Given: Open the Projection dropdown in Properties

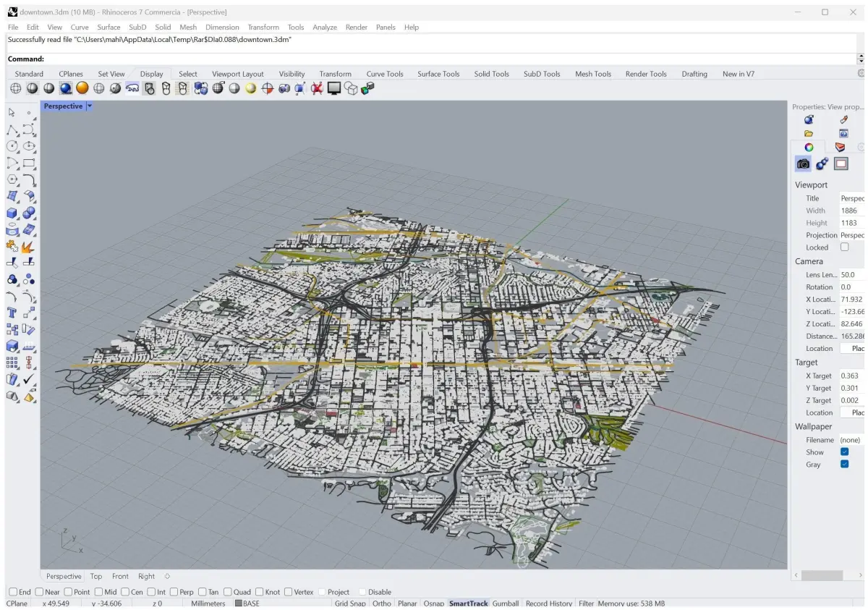Looking at the screenshot, I should pyautogui.click(x=851, y=235).
